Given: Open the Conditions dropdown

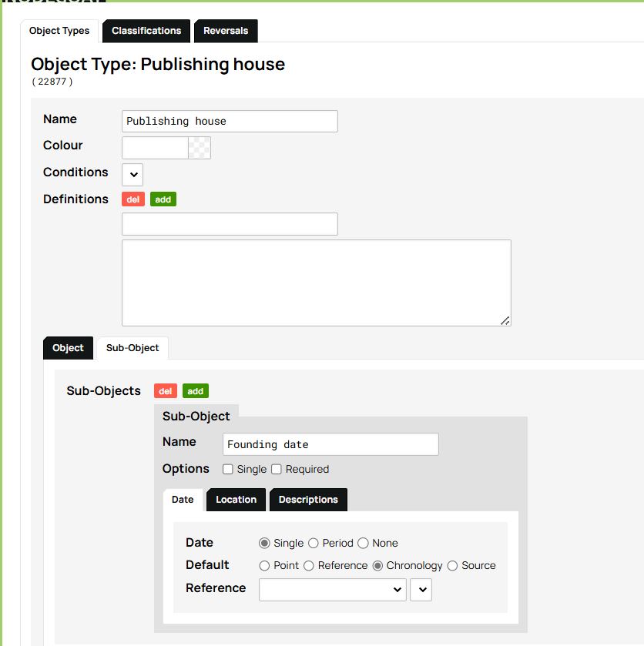Looking at the screenshot, I should (132, 174).
